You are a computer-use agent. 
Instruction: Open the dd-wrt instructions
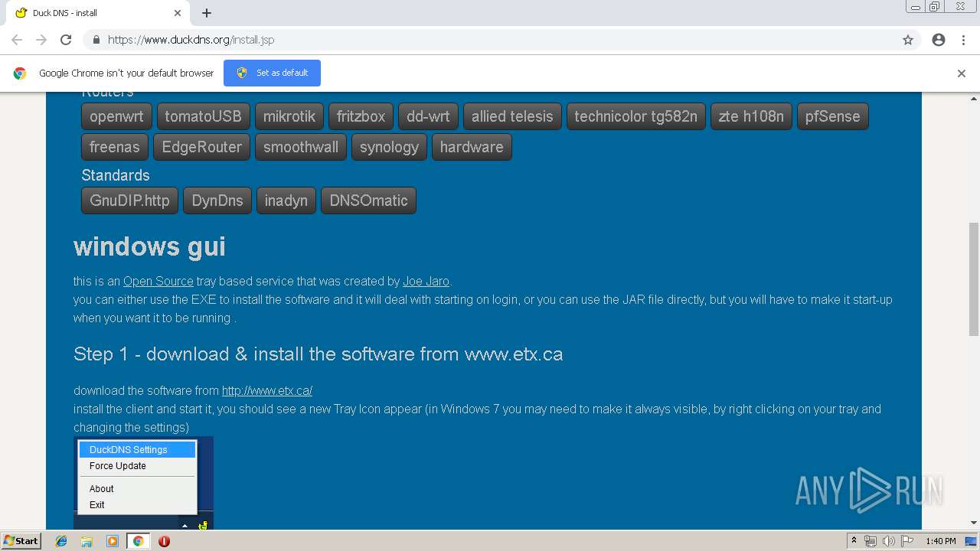point(428,116)
